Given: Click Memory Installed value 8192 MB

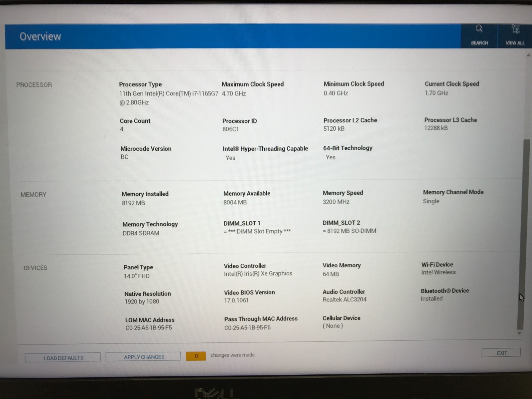Looking at the screenshot, I should point(133,203).
